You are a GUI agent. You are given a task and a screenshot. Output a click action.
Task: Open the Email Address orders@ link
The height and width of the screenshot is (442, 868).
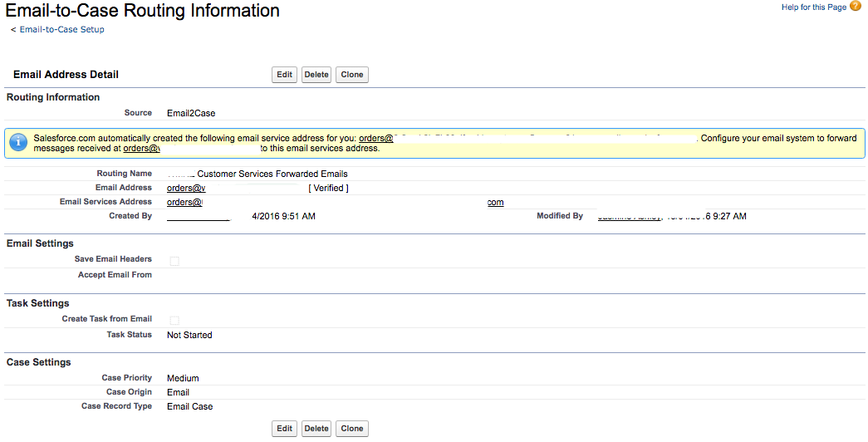tap(186, 189)
